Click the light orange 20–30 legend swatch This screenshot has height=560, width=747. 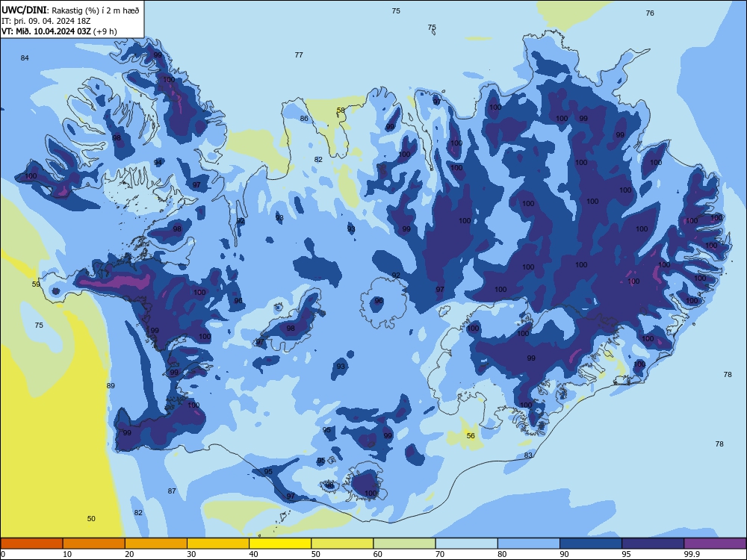156,544
